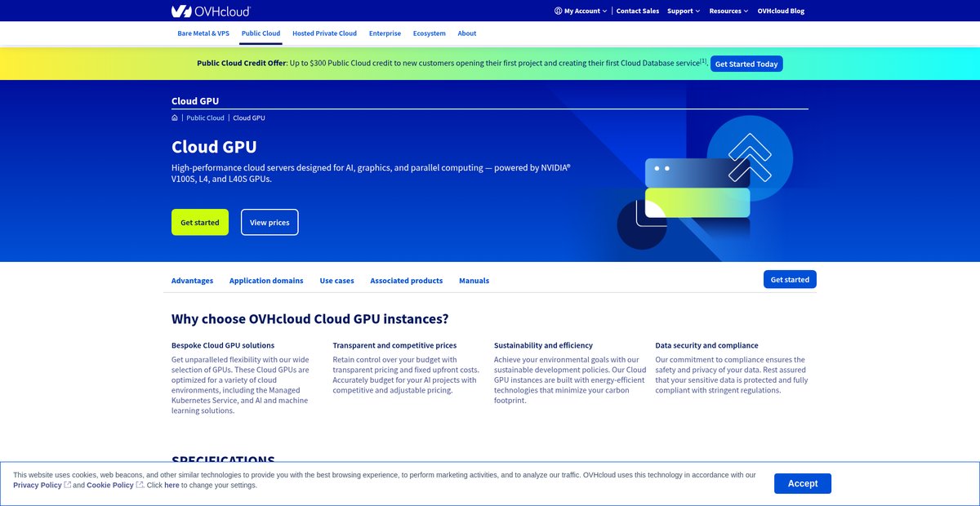Screen dimensions: 980x506
Task: Accept cookies with the Accept button
Action: pyautogui.click(x=803, y=483)
